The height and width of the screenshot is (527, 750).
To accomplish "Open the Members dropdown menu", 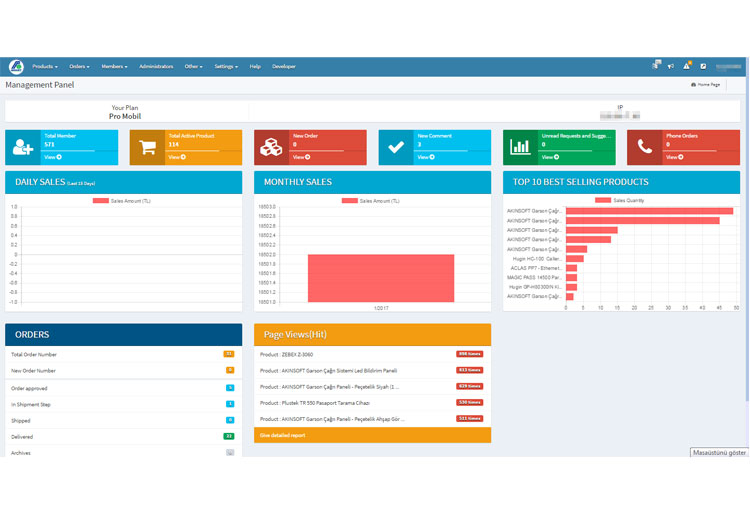I will pos(114,66).
